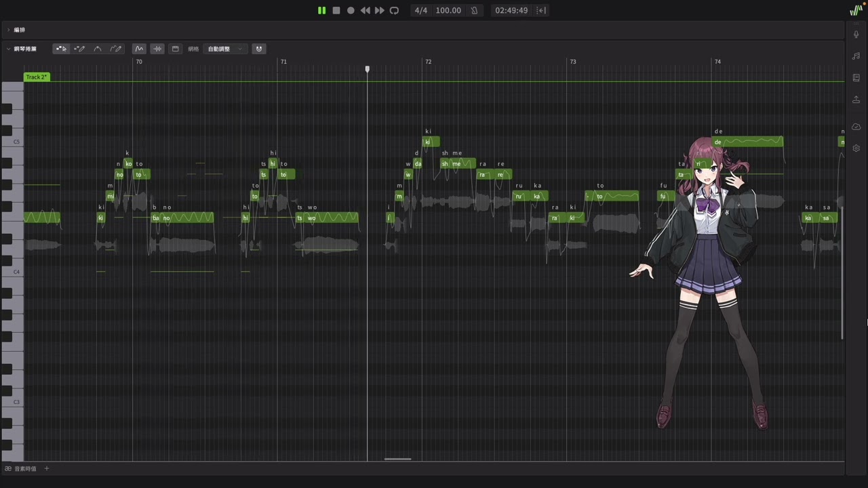Click the playhead marker in the ruler
Screen dimensions: 868x488
(x=368, y=69)
